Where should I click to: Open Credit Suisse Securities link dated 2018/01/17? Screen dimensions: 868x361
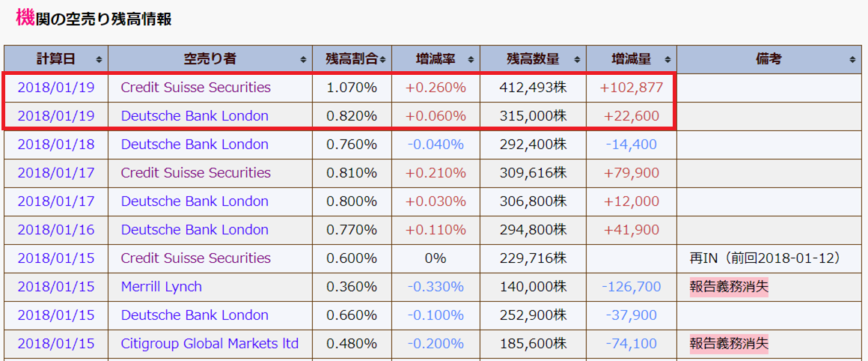click(x=195, y=173)
